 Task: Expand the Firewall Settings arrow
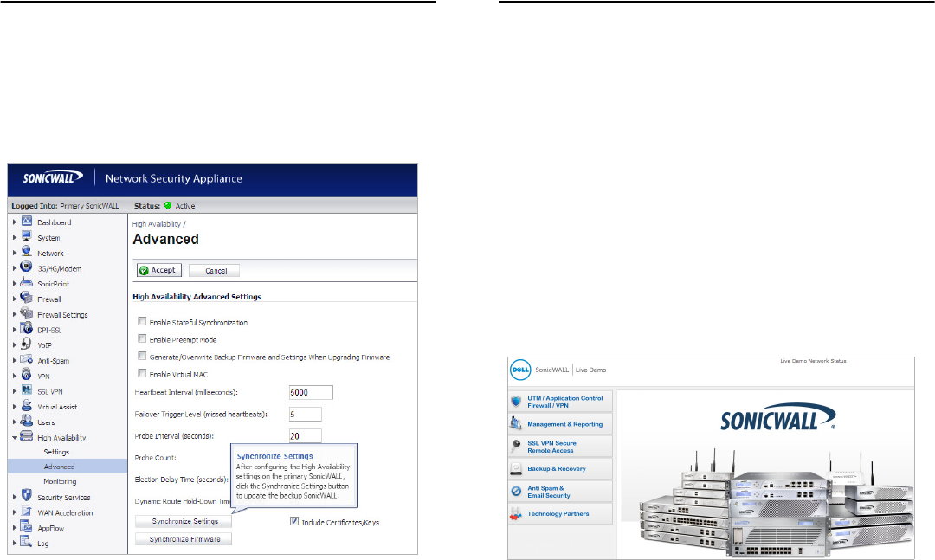pos(15,314)
